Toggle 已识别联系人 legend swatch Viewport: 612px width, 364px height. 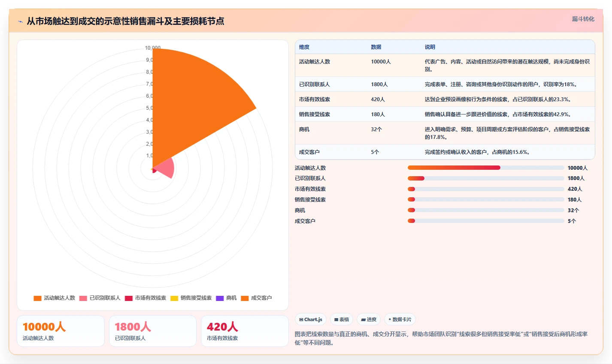pos(83,298)
